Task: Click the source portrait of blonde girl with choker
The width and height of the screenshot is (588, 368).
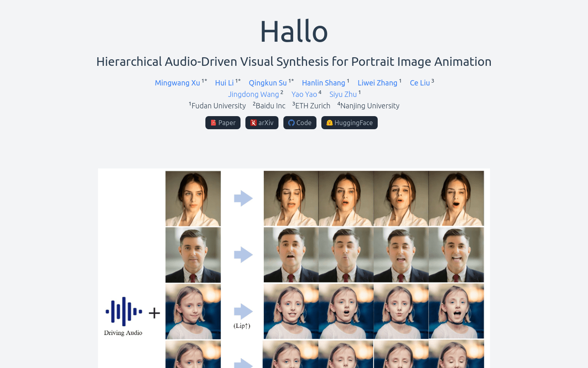Action: point(193,312)
